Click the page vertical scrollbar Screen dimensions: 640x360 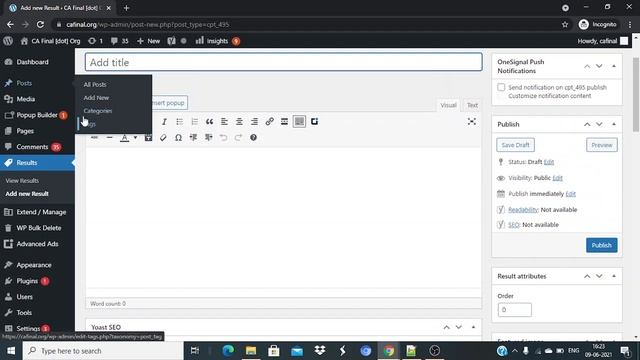click(636, 95)
